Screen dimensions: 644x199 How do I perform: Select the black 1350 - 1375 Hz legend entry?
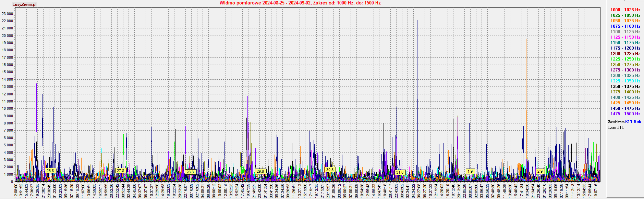(625, 87)
